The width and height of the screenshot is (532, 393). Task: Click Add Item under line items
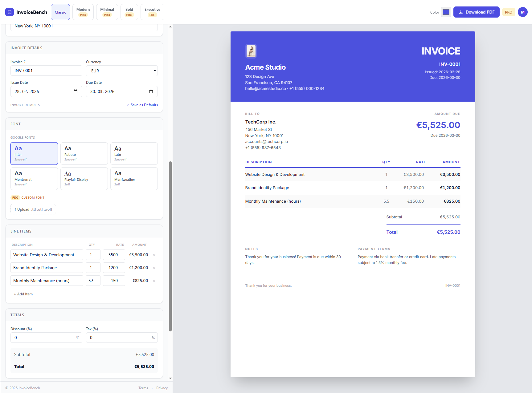pos(23,294)
